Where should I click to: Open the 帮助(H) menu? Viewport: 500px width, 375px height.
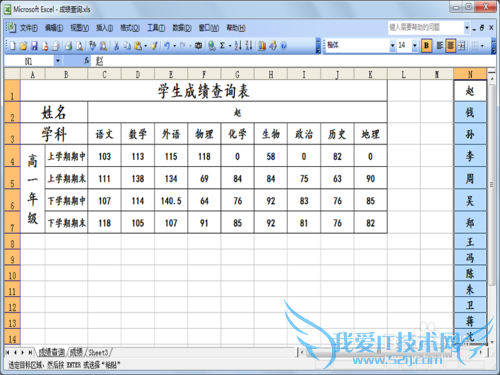pos(236,28)
